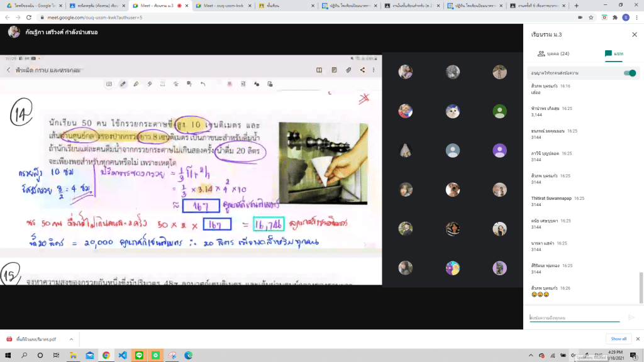644x362 pixels.
Task: Open the Chat tab in side panel
Action: 614,54
